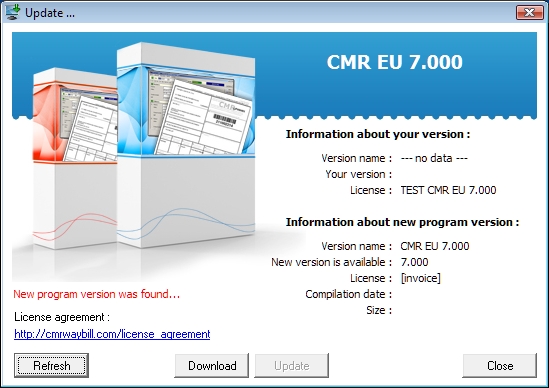The width and height of the screenshot is (549, 388).
Task: Click the 'License agreement :' label
Action: 62,317
